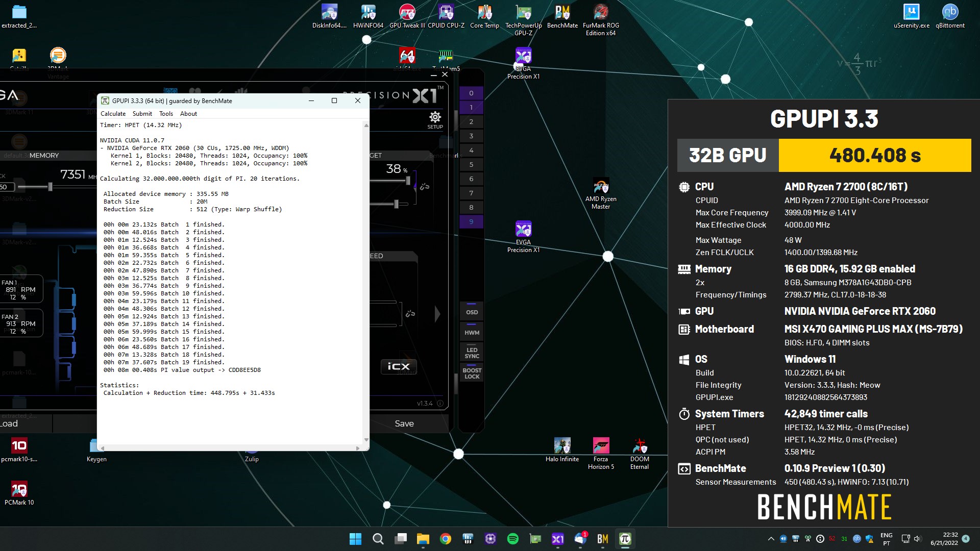Click Spotify in the taskbar
The width and height of the screenshot is (980, 551).
(512, 539)
